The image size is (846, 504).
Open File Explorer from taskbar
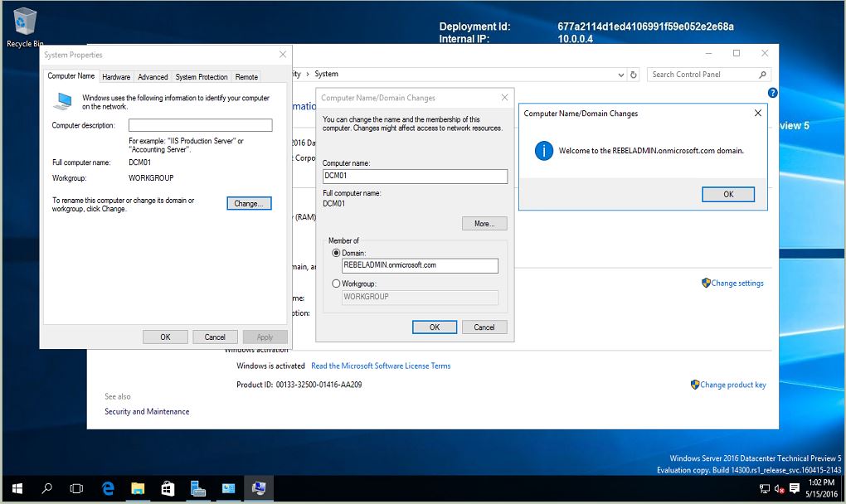point(139,488)
